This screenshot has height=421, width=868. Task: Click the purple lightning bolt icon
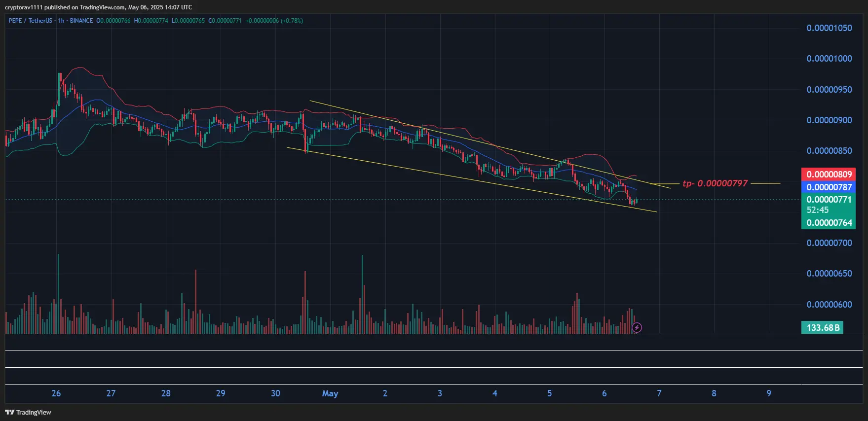pyautogui.click(x=637, y=327)
